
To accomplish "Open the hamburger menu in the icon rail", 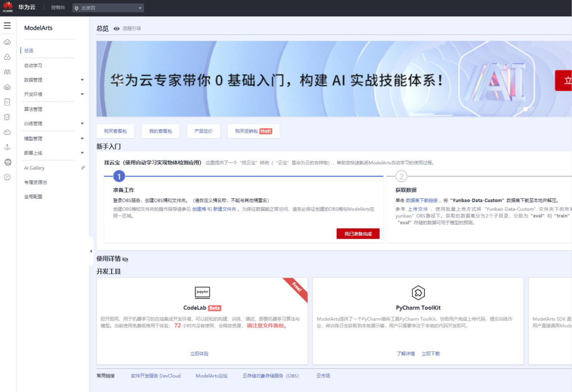I will tap(7, 26).
